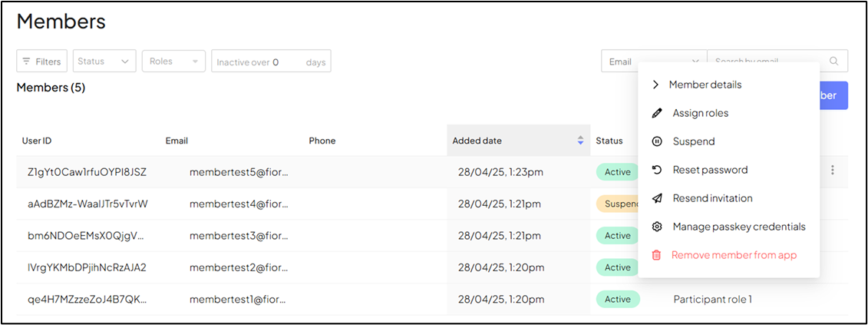The width and height of the screenshot is (868, 325).
Task: Click the Inactive over days input field
Action: point(287,61)
